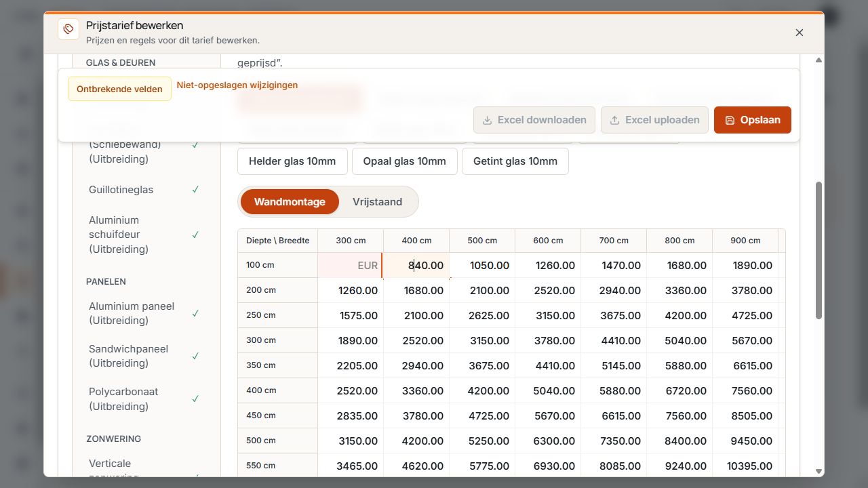868x488 pixels.
Task: Click the scroll-up arrow of the dialog
Action: pyautogui.click(x=818, y=60)
